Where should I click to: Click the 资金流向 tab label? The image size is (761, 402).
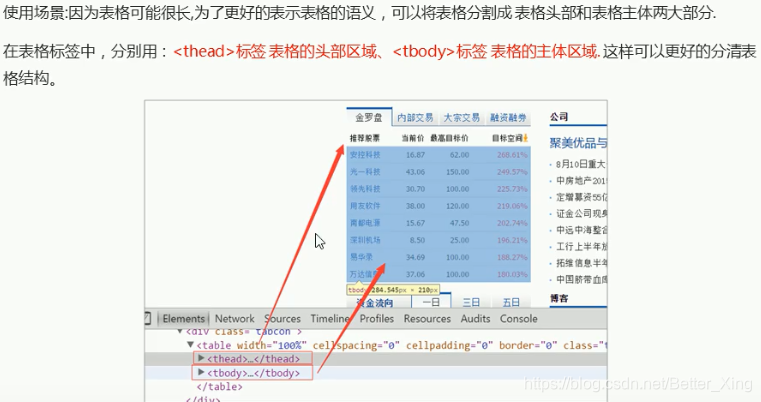(x=375, y=303)
